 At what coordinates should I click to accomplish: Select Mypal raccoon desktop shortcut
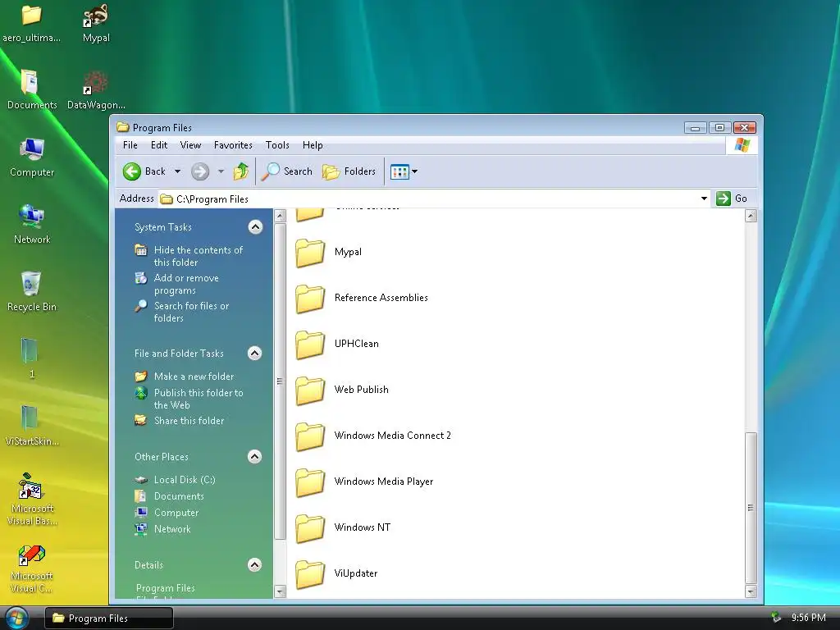point(96,15)
